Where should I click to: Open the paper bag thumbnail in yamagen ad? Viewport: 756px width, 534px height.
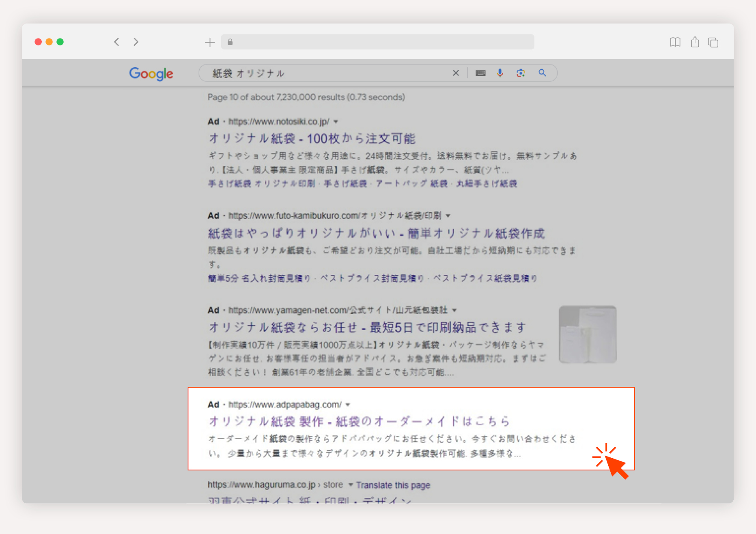pyautogui.click(x=588, y=335)
